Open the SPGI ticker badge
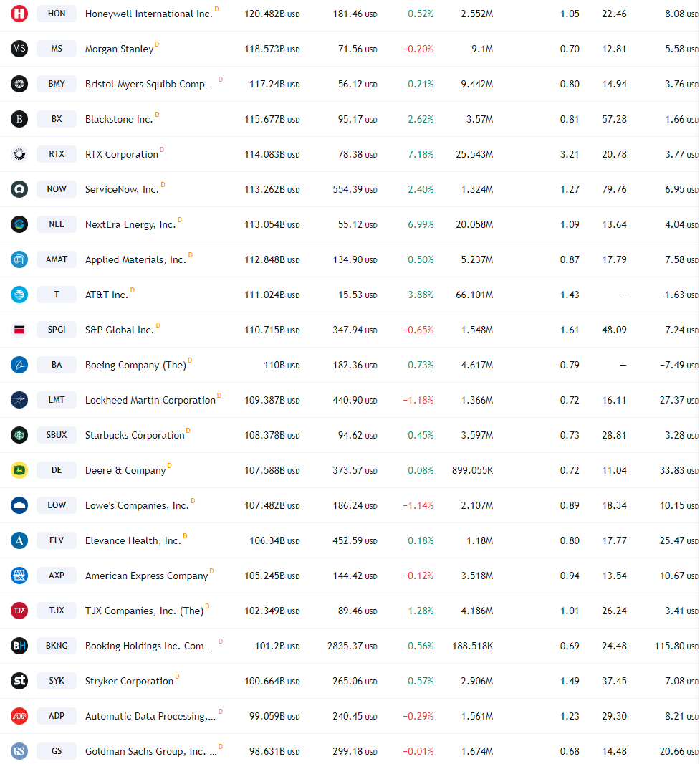The width and height of the screenshot is (700, 764). [57, 330]
